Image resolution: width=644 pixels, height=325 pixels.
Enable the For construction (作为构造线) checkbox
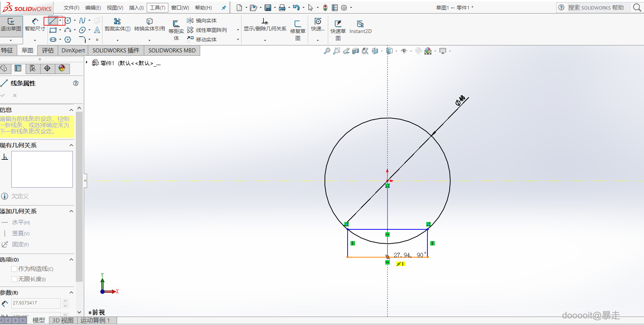[x=14, y=269]
